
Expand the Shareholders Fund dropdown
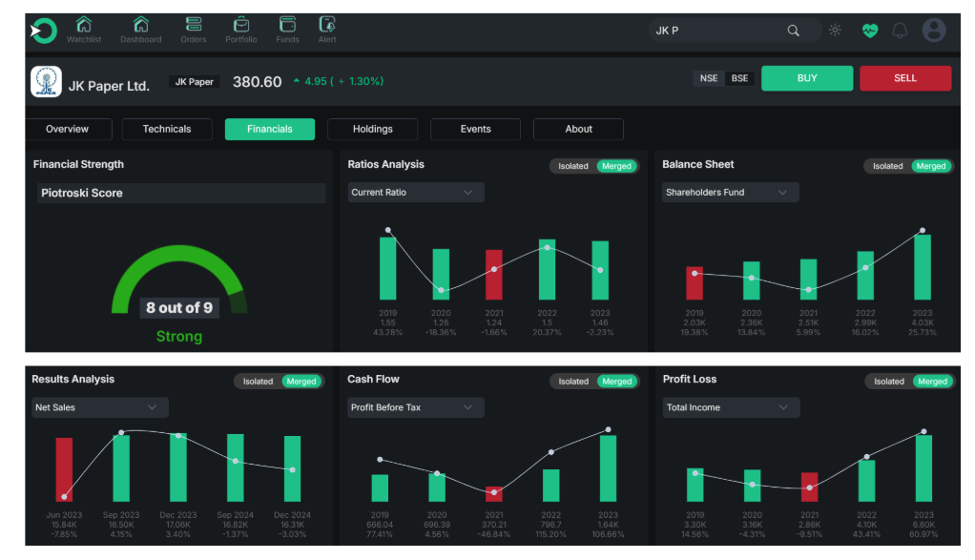pos(730,193)
